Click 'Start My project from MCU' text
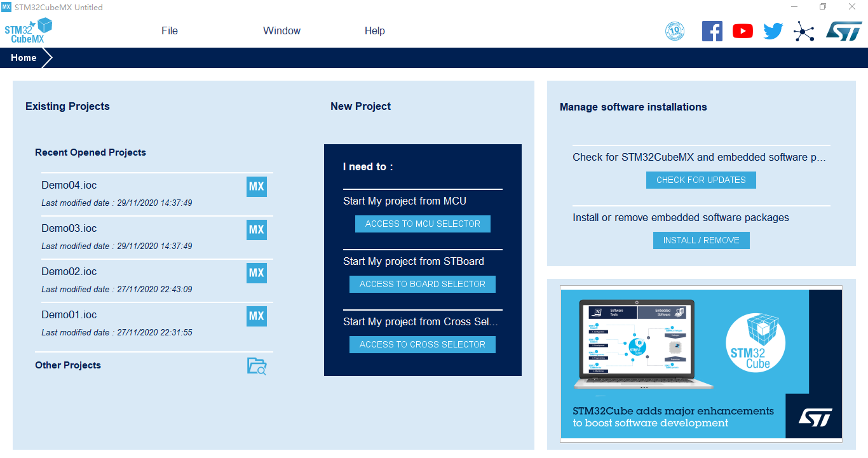 pos(405,201)
